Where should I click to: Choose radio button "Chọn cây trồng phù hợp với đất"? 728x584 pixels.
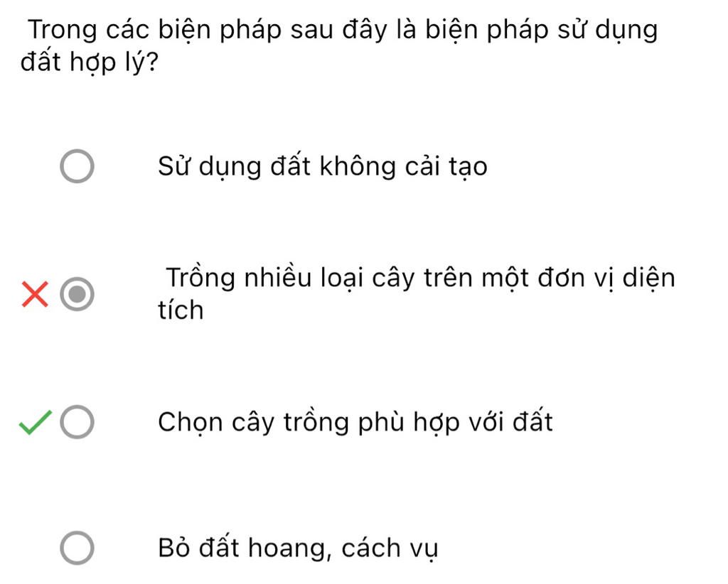pos(76,423)
